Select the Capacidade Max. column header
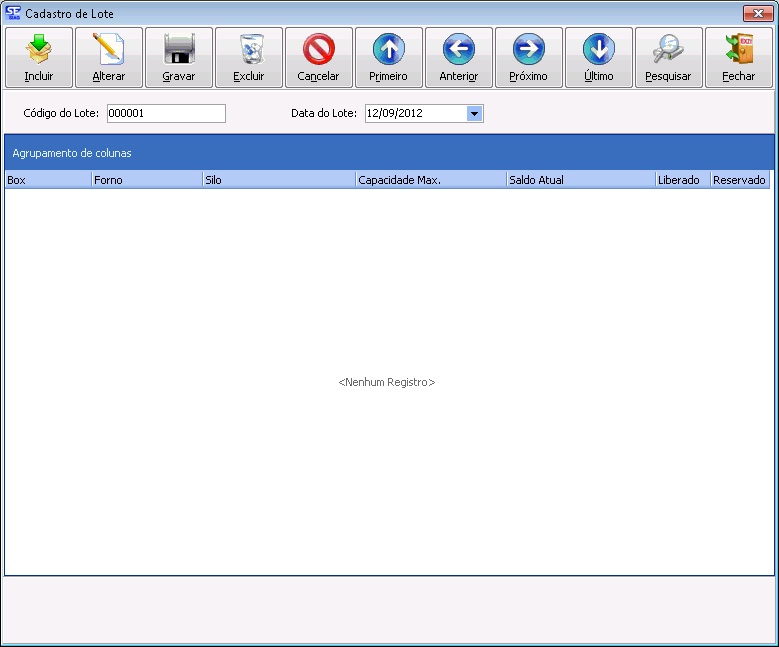This screenshot has height=647, width=779. [x=430, y=180]
